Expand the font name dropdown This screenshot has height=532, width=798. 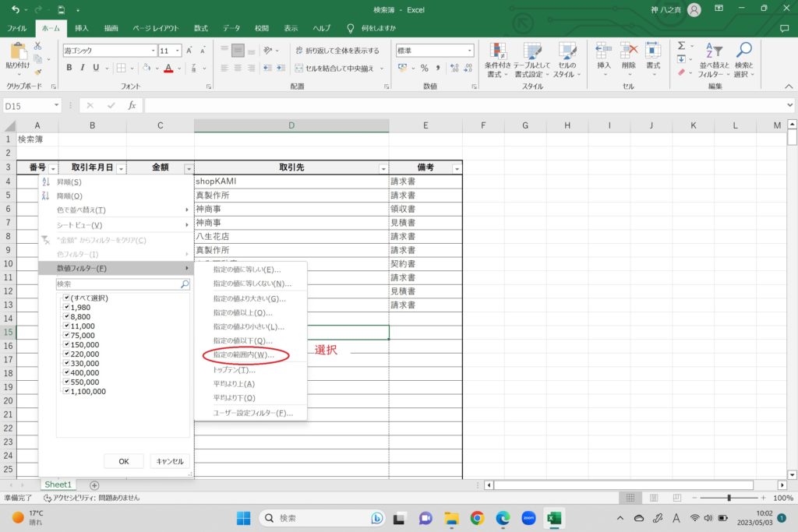(153, 51)
